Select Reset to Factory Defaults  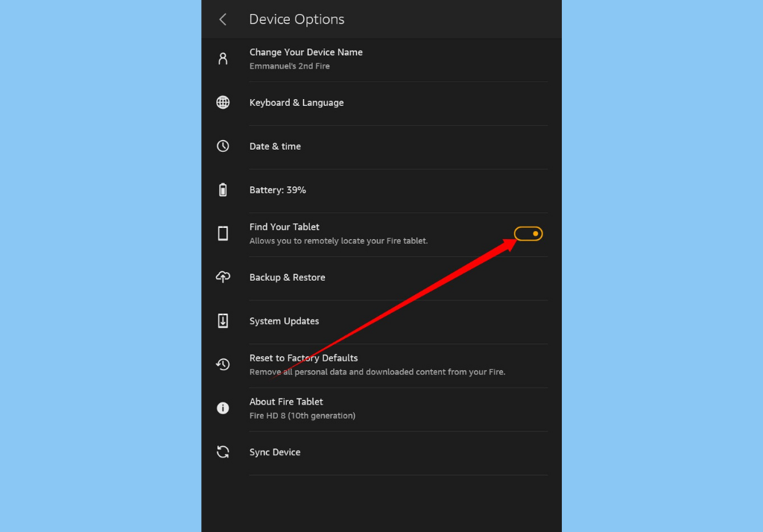pos(381,365)
